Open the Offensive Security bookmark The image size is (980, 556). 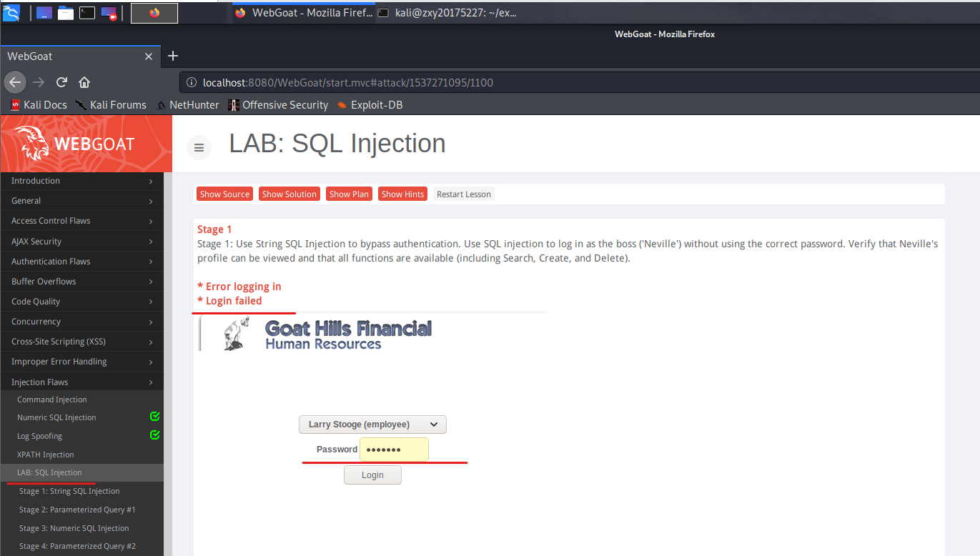coord(278,105)
